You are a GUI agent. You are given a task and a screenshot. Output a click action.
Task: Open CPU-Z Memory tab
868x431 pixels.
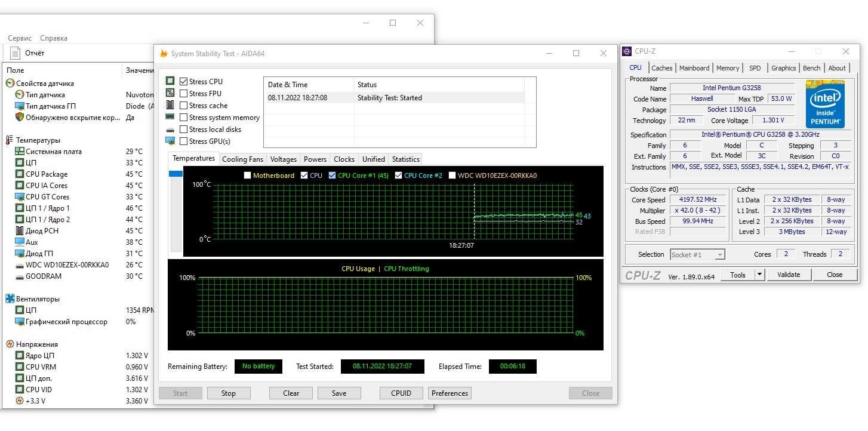click(728, 68)
